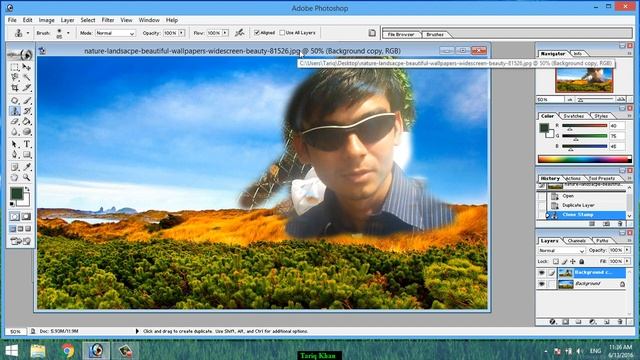Open the Opacity slider arrow in options bar
Image resolution: width=640 pixels, height=360 pixels.
[182, 33]
